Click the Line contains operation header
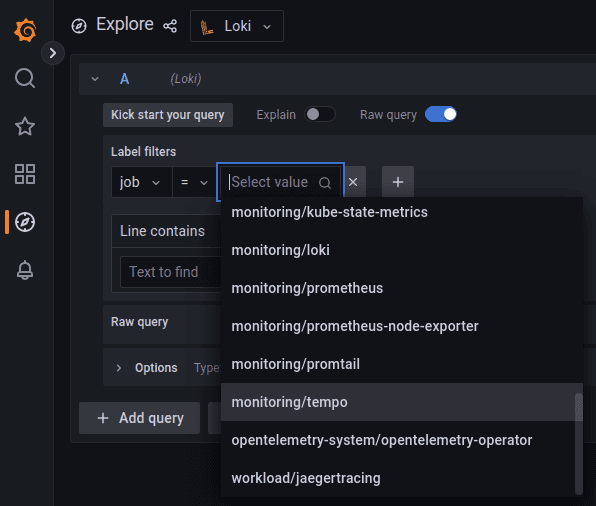Image resolution: width=596 pixels, height=506 pixels. 166,231
